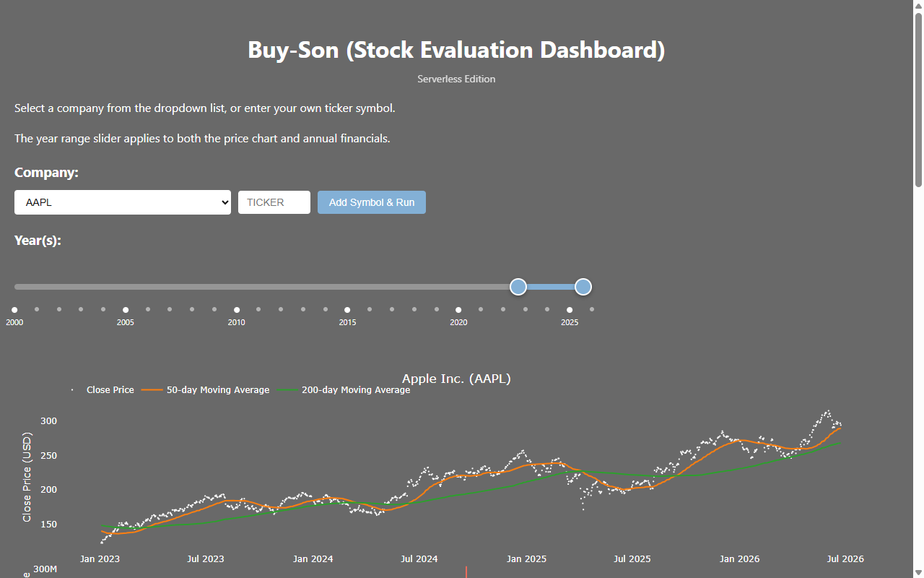The width and height of the screenshot is (924, 578).
Task: Open the AAPL company dropdown
Action: 123,202
